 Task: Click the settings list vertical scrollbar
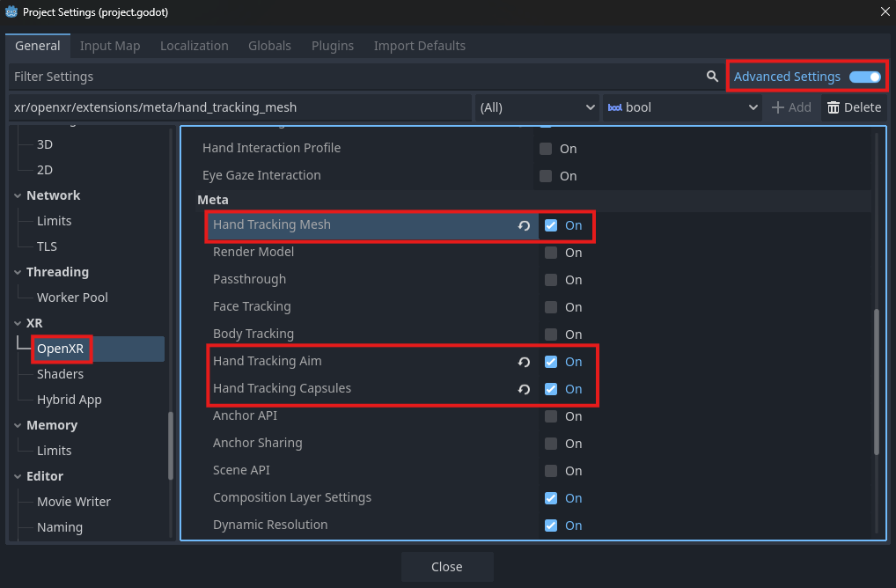[877, 382]
